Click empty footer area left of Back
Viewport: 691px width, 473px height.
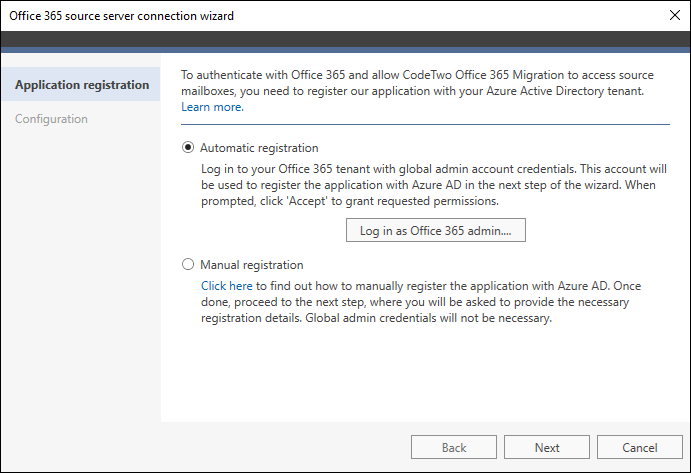tap(205, 447)
